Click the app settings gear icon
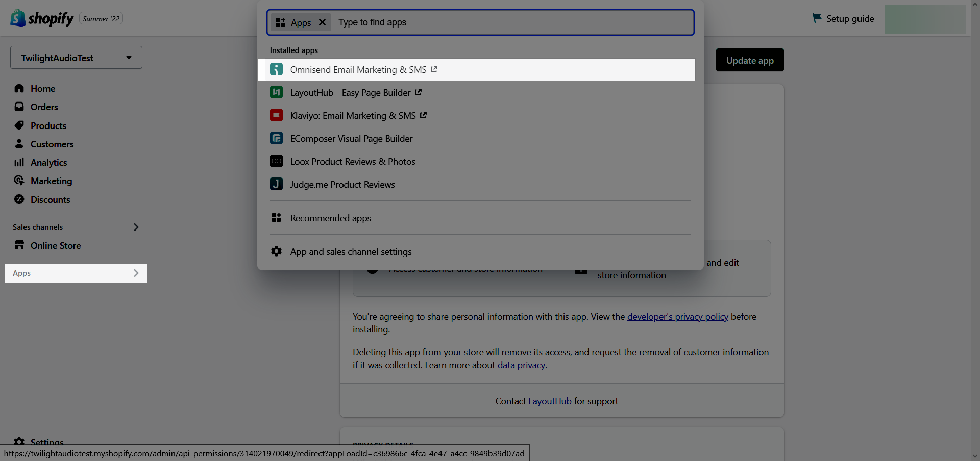Screen dimensions: 980x461 click(x=276, y=251)
